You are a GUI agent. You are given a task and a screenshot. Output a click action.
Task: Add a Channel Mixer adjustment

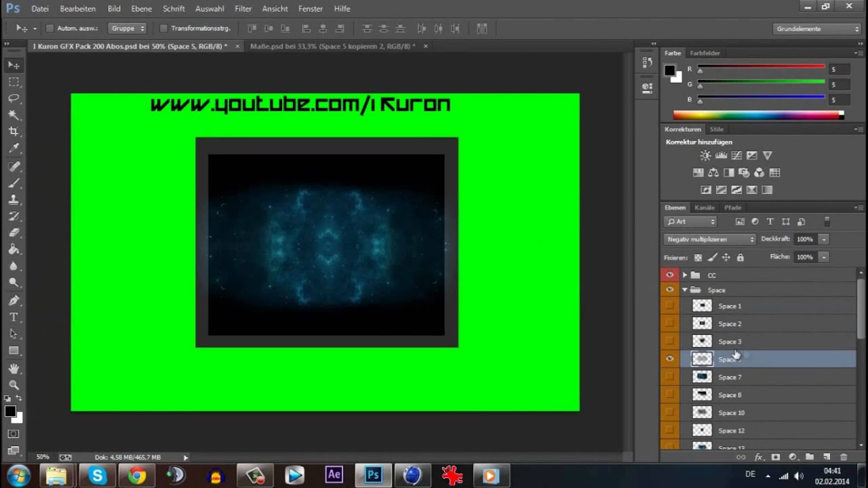pos(759,173)
